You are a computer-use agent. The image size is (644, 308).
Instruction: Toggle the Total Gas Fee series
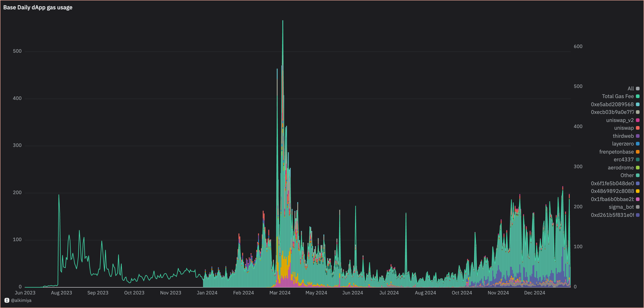(618, 96)
